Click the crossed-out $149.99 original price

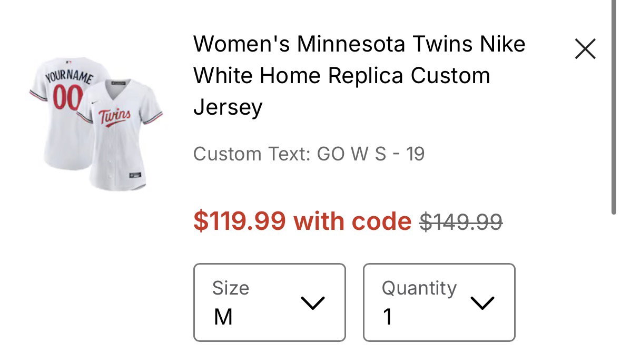pyautogui.click(x=461, y=221)
